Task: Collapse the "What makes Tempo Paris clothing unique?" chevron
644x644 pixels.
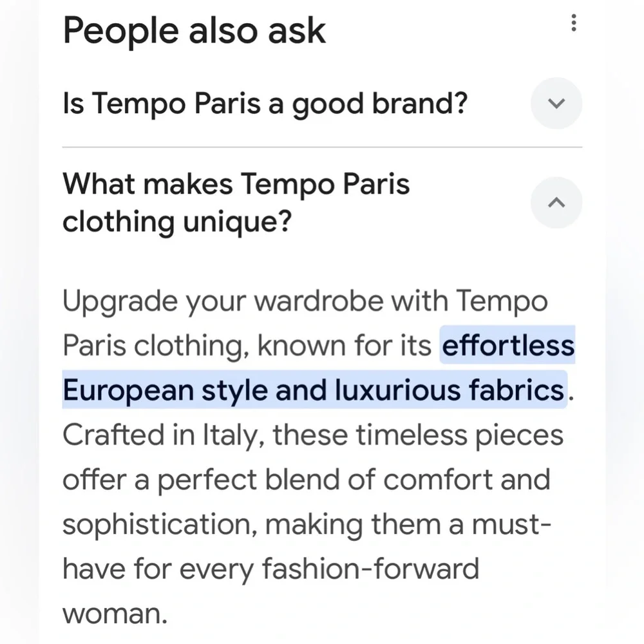Action: pos(556,203)
